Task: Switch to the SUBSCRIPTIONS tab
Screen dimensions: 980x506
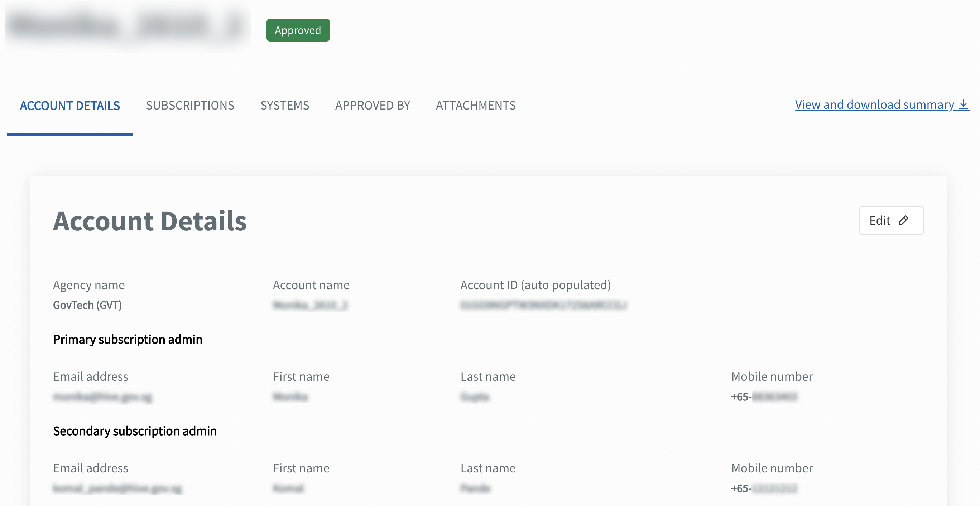Action: pos(190,105)
